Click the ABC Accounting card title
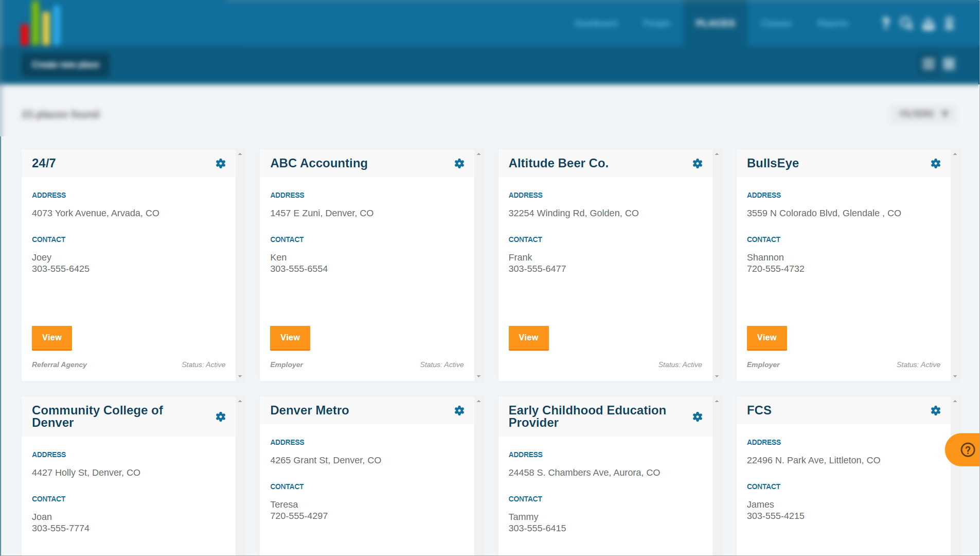 [319, 163]
